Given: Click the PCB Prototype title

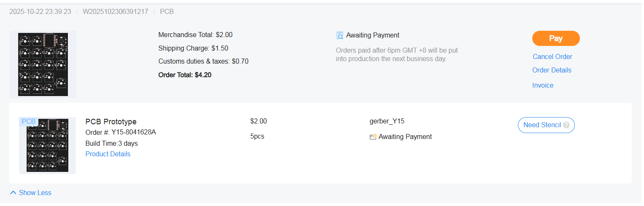Looking at the screenshot, I should [x=110, y=122].
